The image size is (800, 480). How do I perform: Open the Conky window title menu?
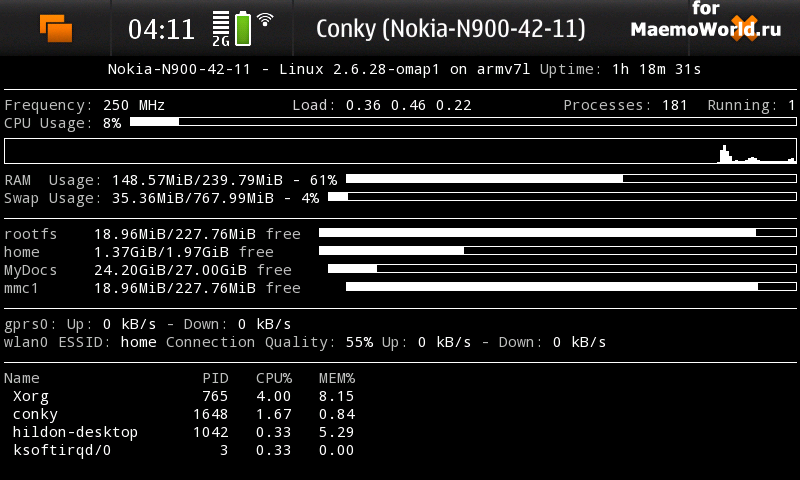point(450,29)
